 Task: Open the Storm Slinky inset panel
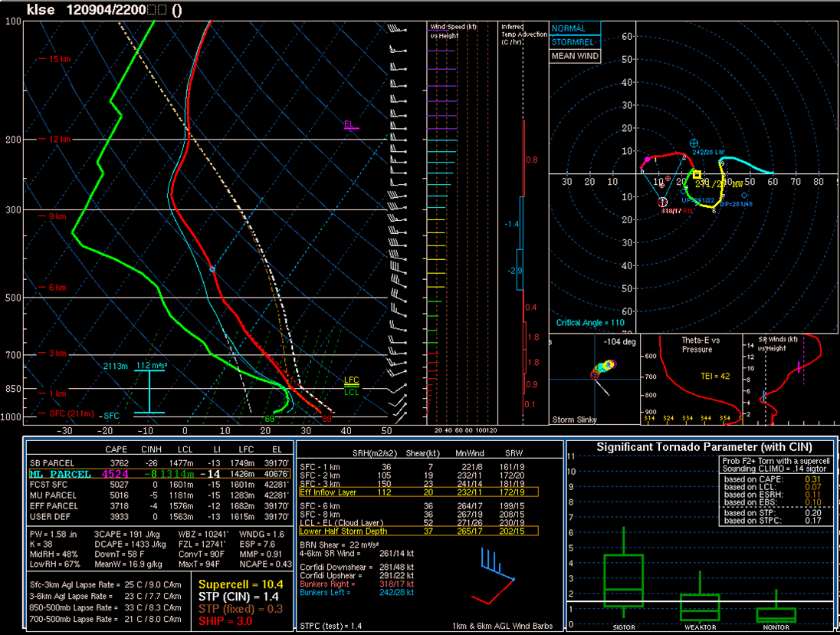click(595, 380)
